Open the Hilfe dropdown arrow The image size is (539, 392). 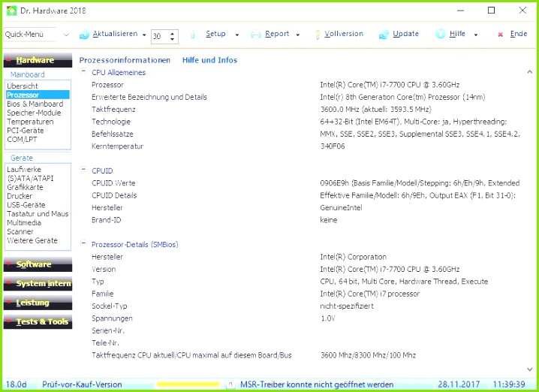[476, 35]
